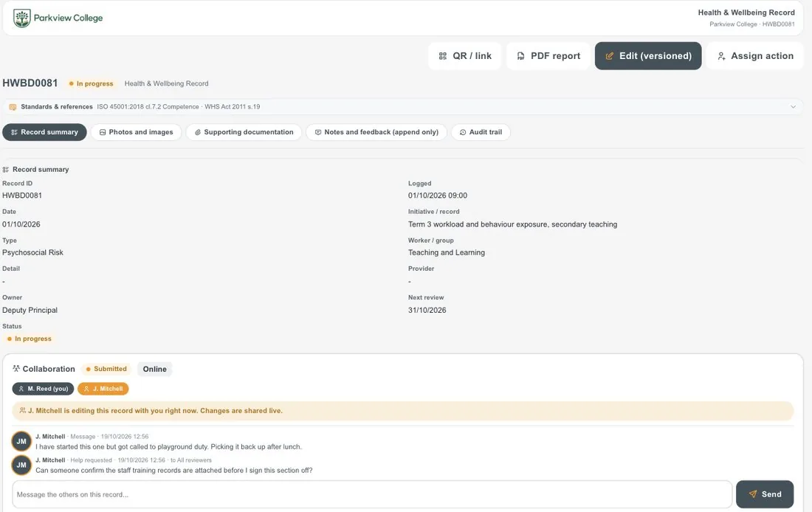Image resolution: width=812 pixels, height=512 pixels.
Task: Click the Online status badge
Action: pyautogui.click(x=155, y=369)
